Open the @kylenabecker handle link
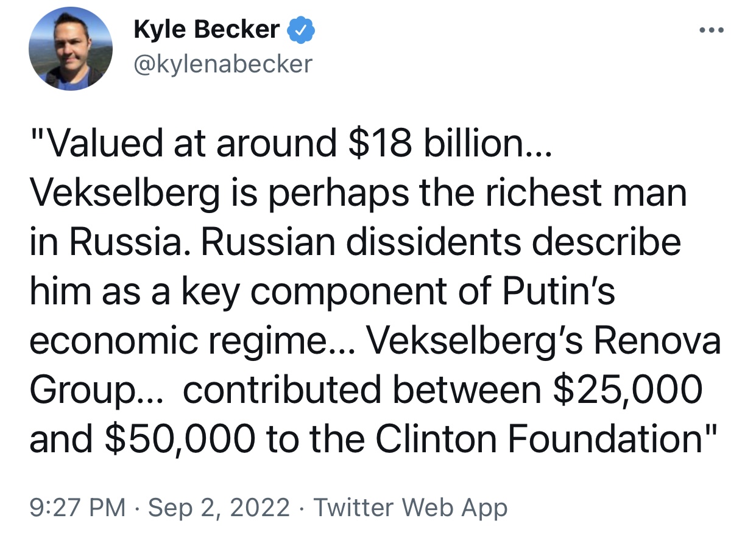The width and height of the screenshot is (756, 546). pos(223,63)
